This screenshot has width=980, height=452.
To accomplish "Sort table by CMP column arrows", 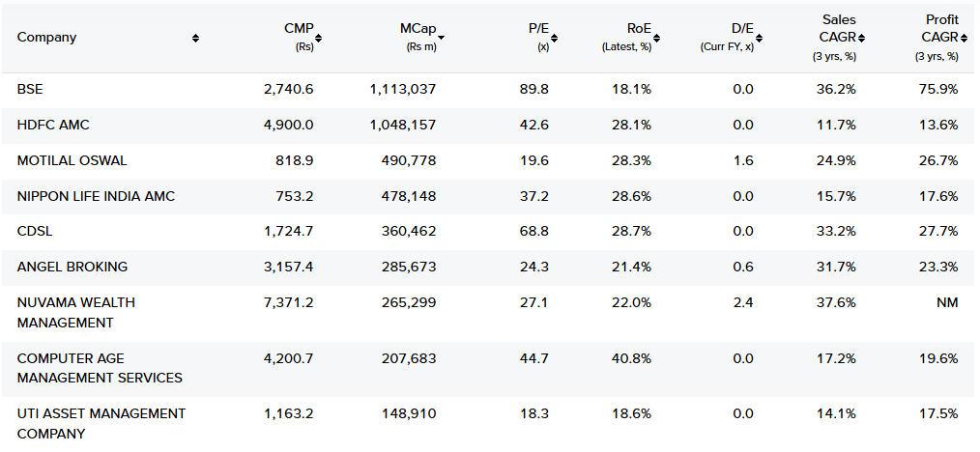I will pyautogui.click(x=319, y=38).
